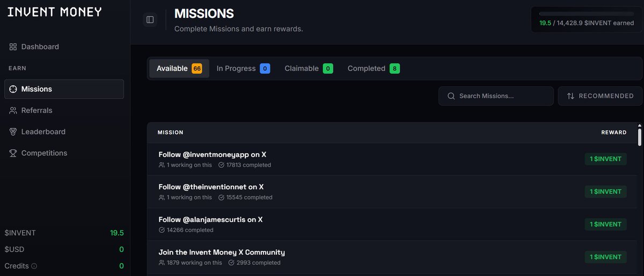Switch to the Claimable tab

click(x=309, y=69)
